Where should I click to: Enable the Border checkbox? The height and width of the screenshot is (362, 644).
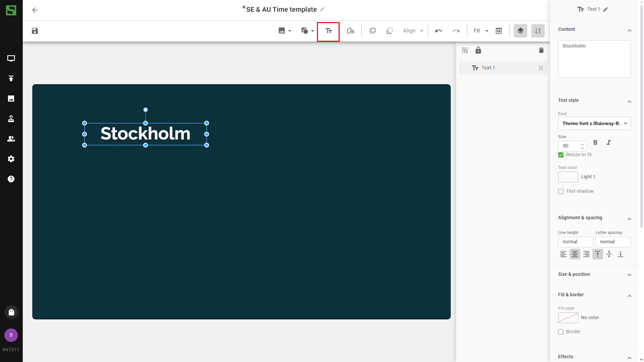click(x=561, y=332)
